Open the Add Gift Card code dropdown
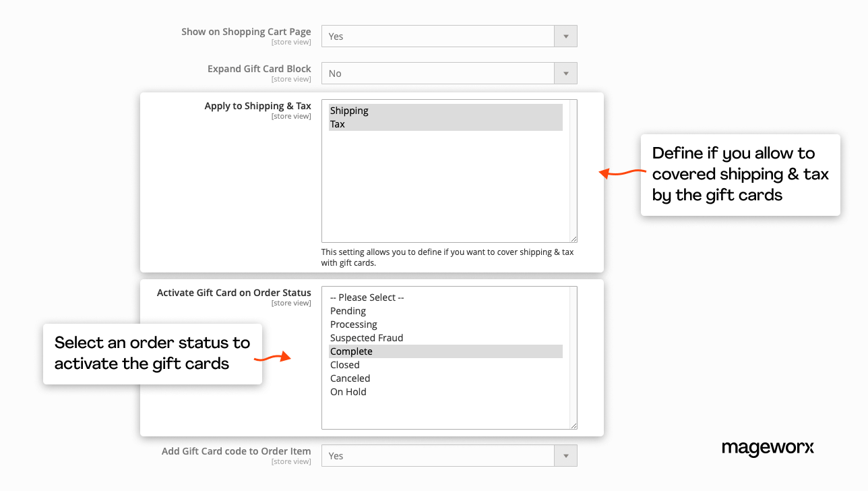Screen dimensions: 868x491 (449, 456)
